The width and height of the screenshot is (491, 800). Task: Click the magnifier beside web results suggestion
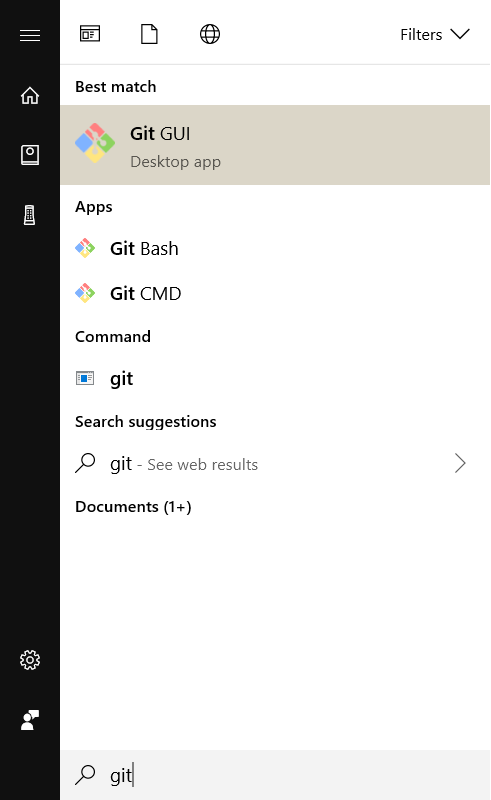tap(85, 463)
